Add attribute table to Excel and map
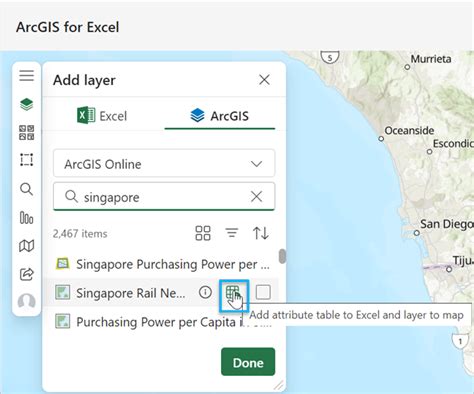Viewport: 474px width, 394px height. coord(234,295)
